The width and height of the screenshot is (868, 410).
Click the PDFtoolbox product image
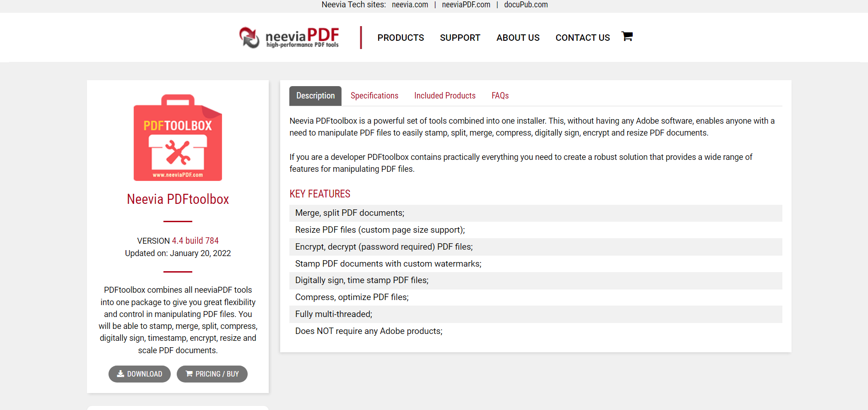point(178,137)
